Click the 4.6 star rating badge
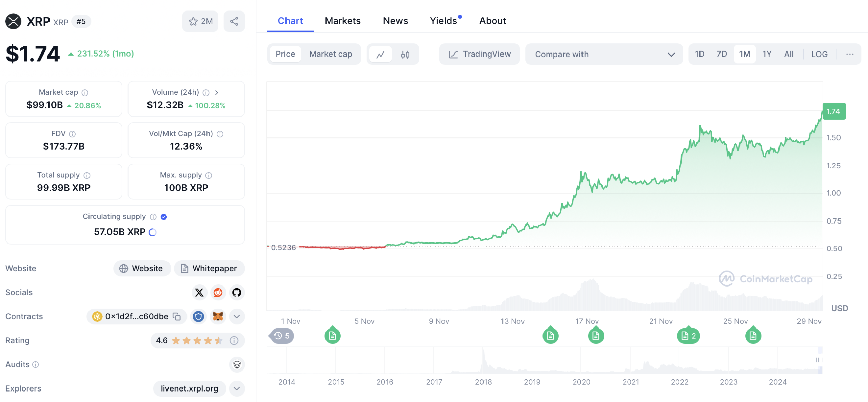Viewport: 868px width, 402px height. [x=197, y=340]
